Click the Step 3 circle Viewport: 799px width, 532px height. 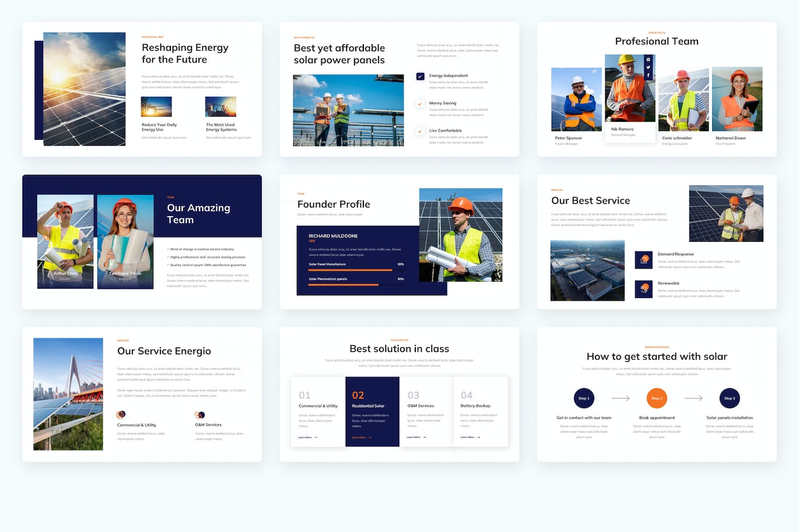pos(730,399)
